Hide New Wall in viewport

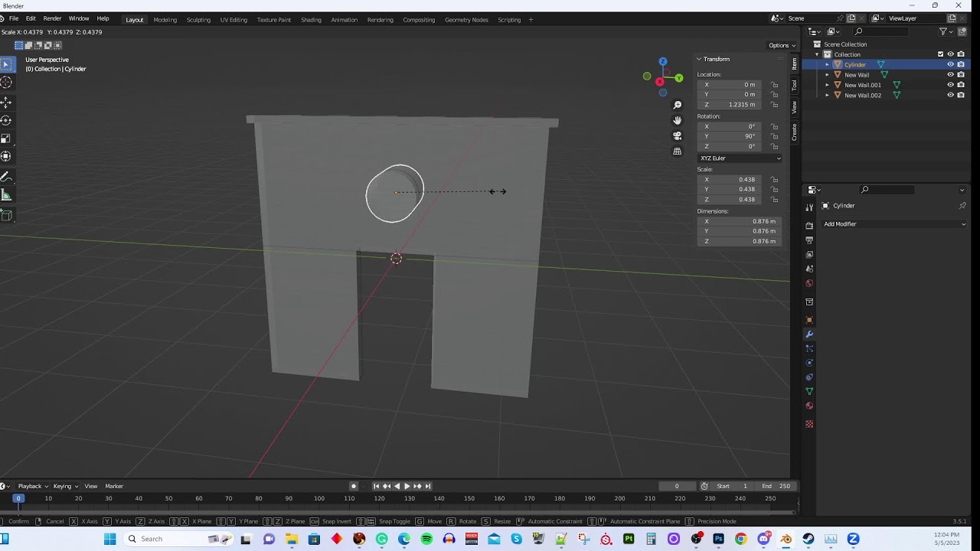click(x=950, y=75)
